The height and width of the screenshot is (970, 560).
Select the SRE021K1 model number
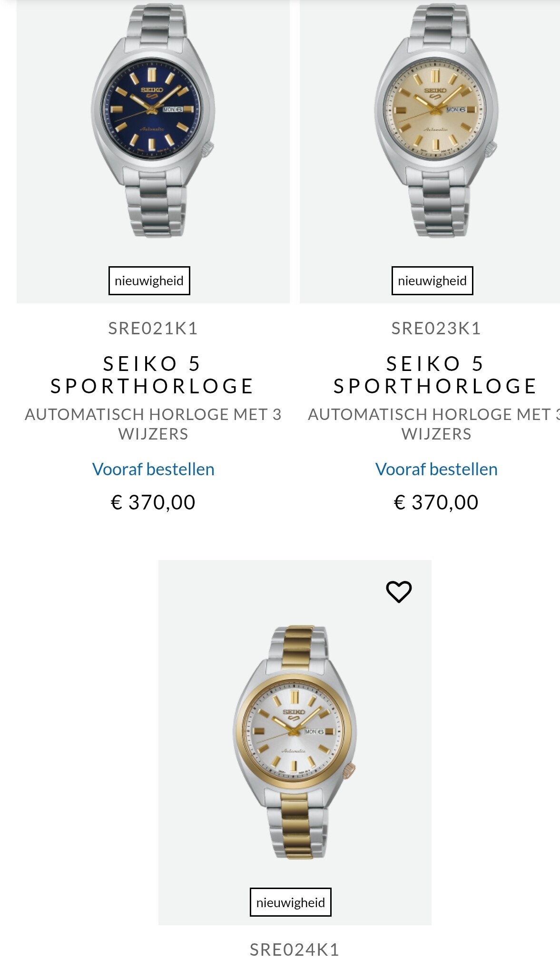153,329
